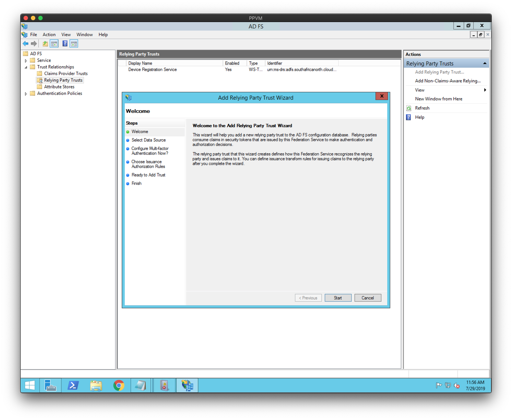
Task: Click the network tray icon
Action: pos(448,385)
